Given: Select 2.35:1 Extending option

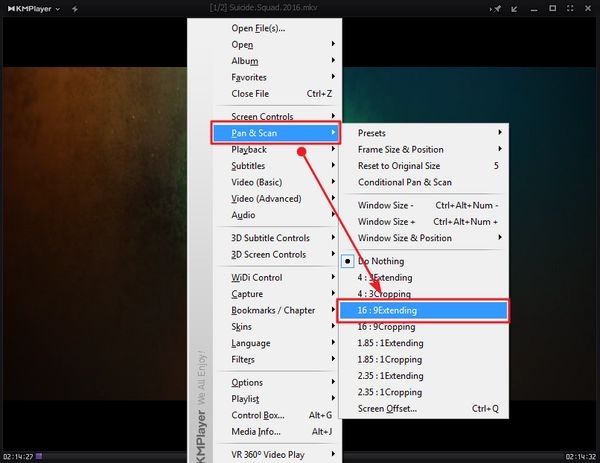Looking at the screenshot, I should click(424, 376).
